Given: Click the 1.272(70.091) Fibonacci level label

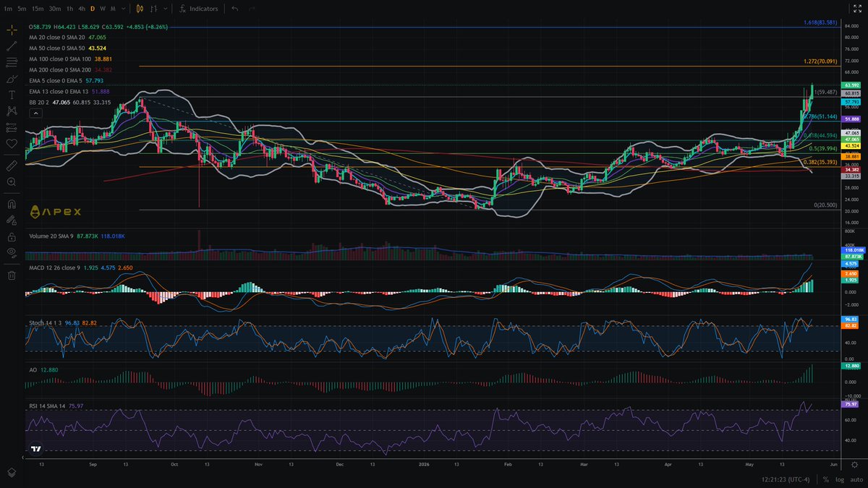Looking at the screenshot, I should 820,61.
